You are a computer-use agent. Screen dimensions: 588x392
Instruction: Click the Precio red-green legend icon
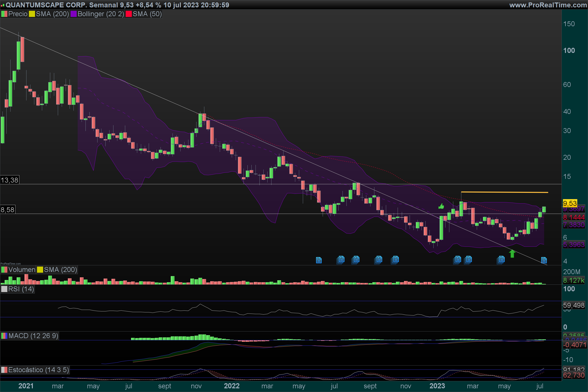(4, 14)
